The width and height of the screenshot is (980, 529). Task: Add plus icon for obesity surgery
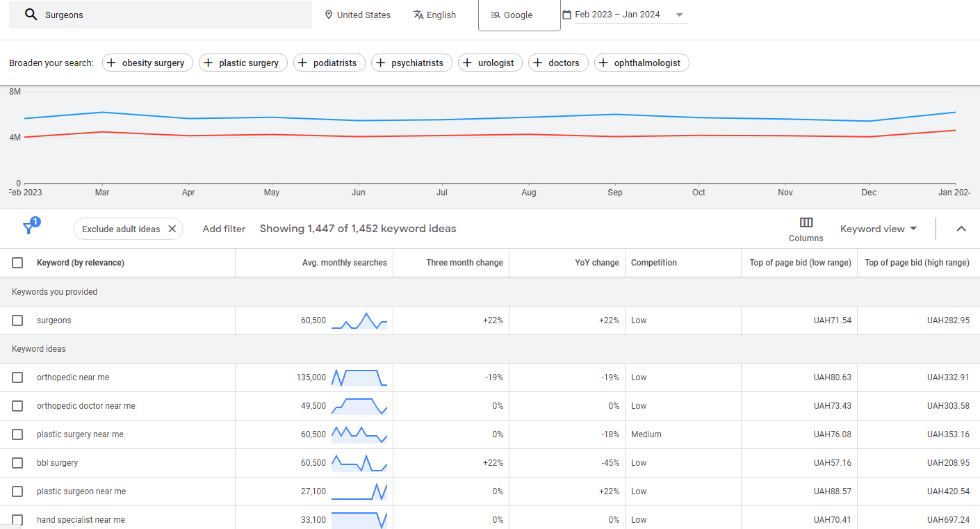[x=112, y=63]
